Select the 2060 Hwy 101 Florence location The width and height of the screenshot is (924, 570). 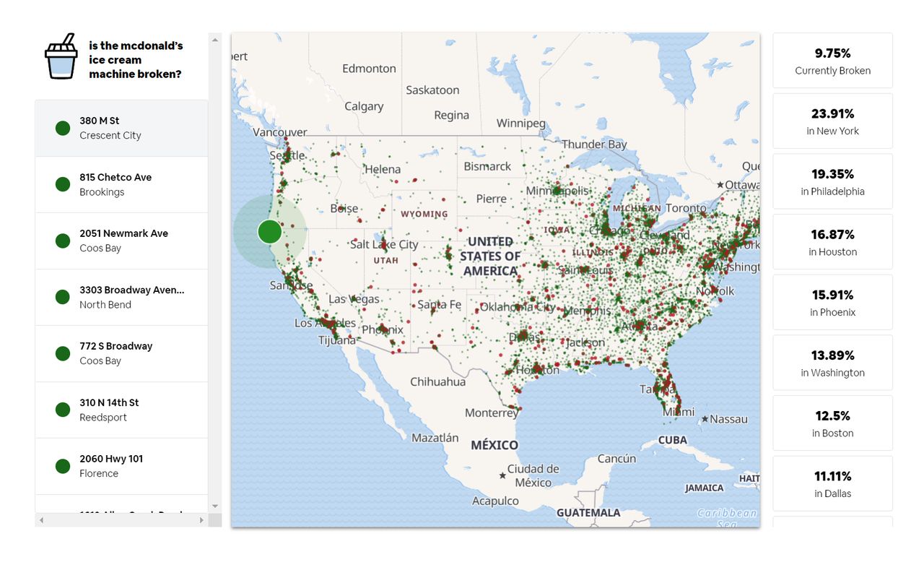[121, 466]
